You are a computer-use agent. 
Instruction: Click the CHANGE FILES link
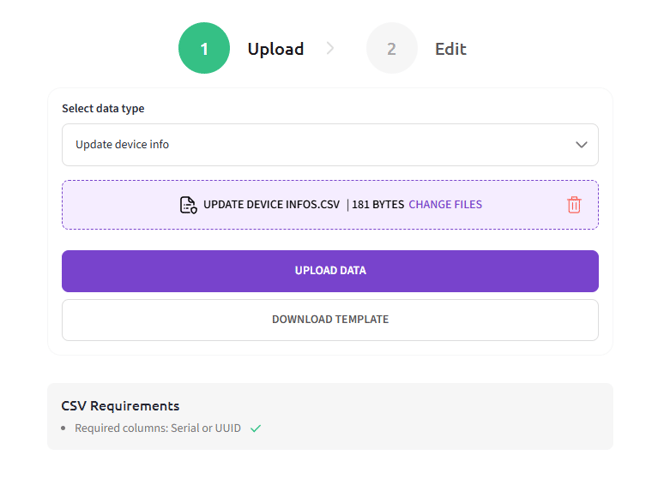(x=445, y=205)
